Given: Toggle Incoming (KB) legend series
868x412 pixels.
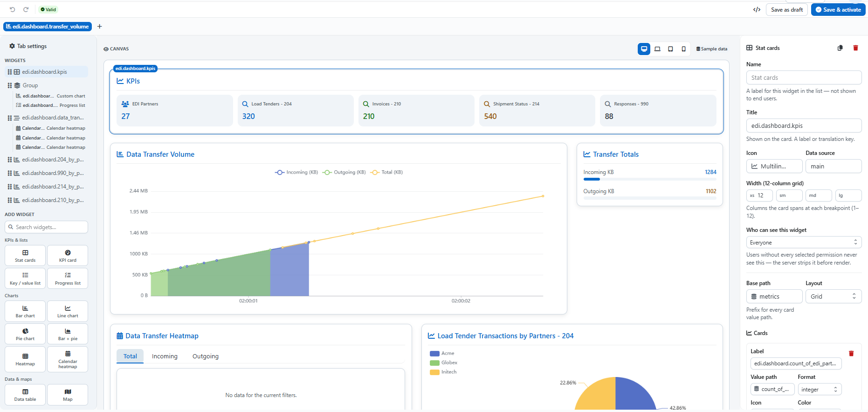Looking at the screenshot, I should 296,172.
